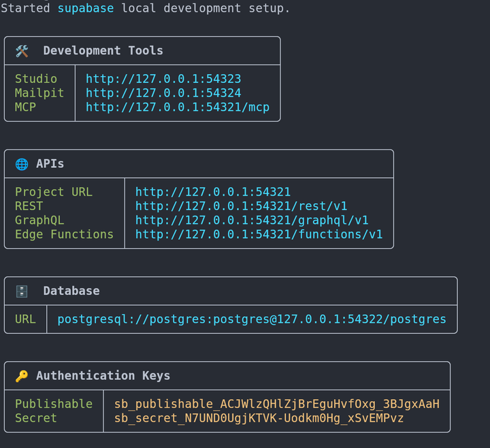Click the hammer and wrench tools icon

pos(22,51)
